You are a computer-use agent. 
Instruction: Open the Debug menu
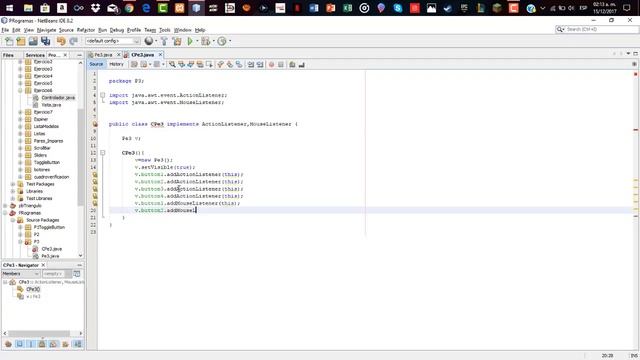pos(117,30)
